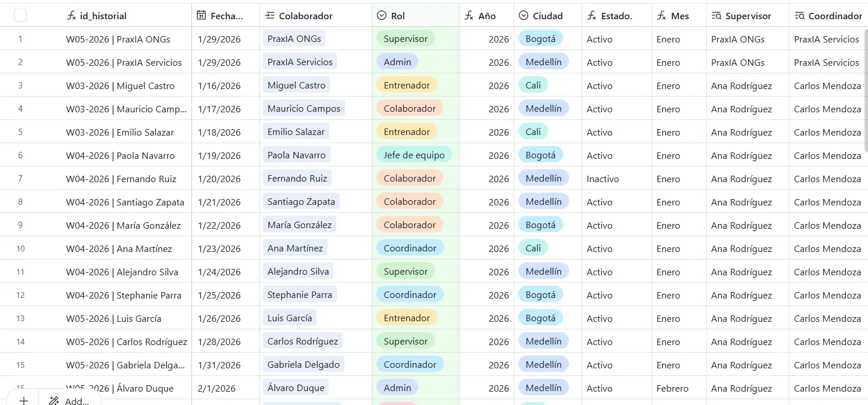Click the Inactivo status cell

[x=603, y=179]
